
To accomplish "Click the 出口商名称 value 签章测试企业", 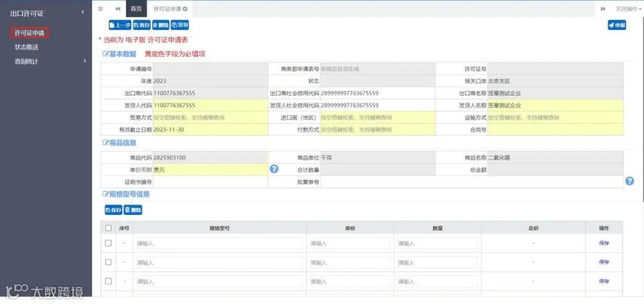I will tap(504, 93).
